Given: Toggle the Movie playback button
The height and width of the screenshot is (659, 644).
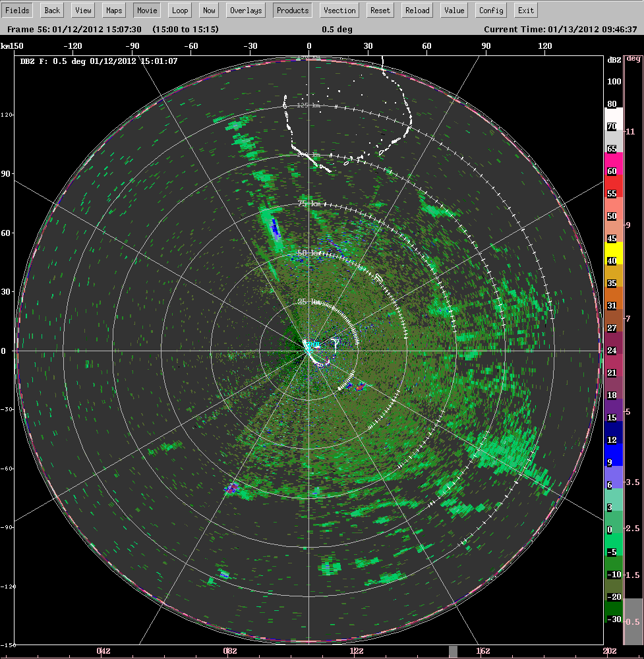Looking at the screenshot, I should [147, 11].
